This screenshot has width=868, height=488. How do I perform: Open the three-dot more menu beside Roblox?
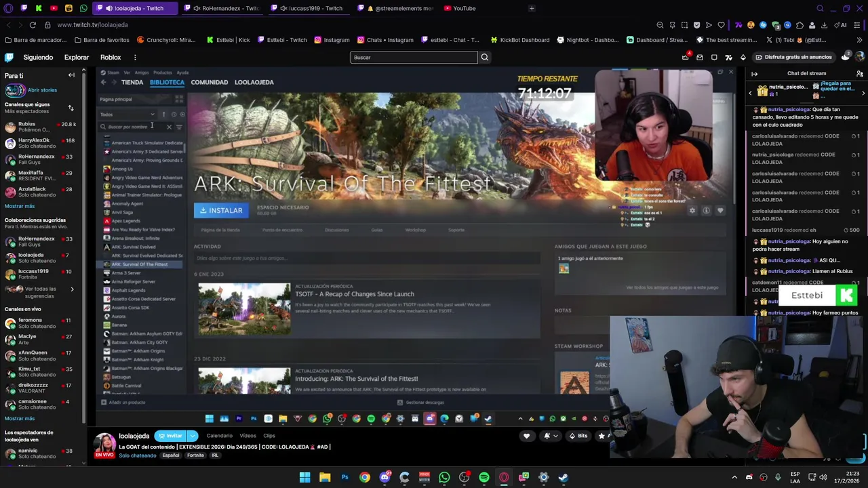pos(135,58)
